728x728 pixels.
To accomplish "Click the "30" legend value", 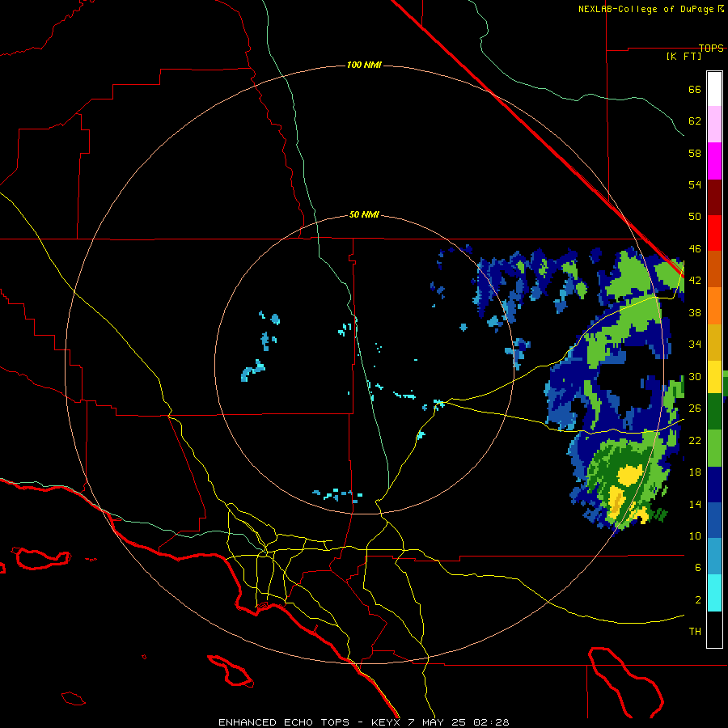I will 695,376.
